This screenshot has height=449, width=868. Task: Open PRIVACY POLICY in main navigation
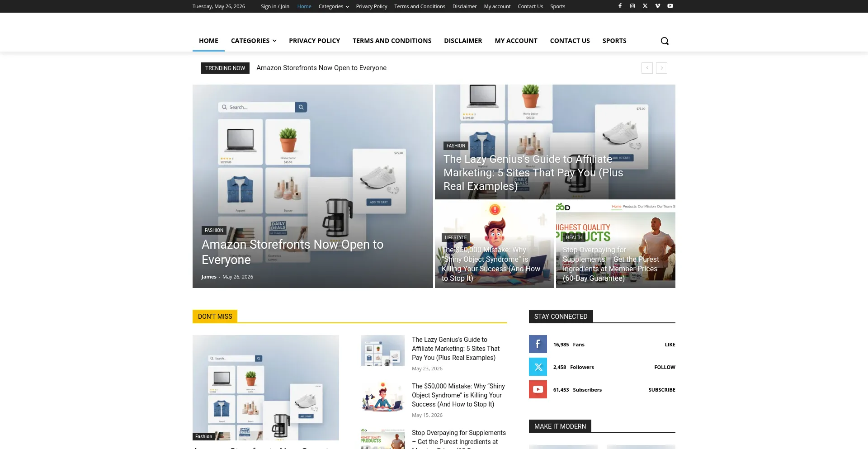tap(315, 41)
